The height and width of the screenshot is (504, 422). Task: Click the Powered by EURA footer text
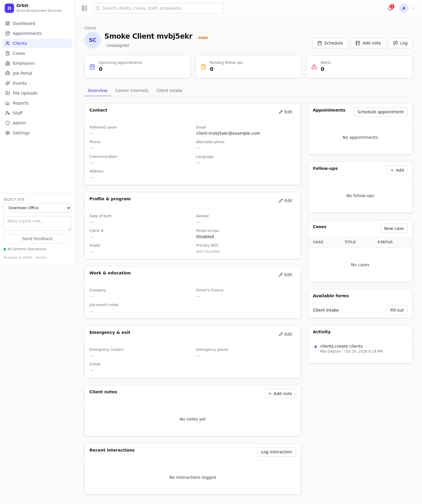(x=25, y=258)
